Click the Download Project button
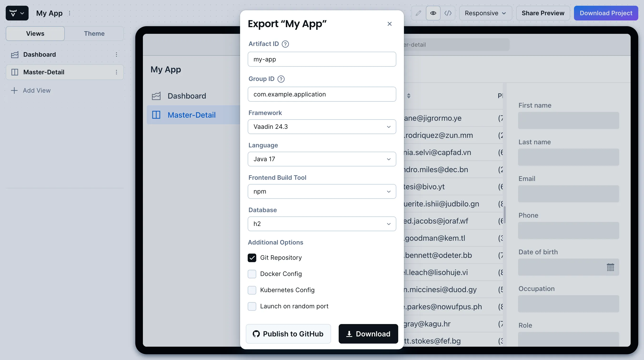Image resolution: width=644 pixels, height=360 pixels. (606, 13)
